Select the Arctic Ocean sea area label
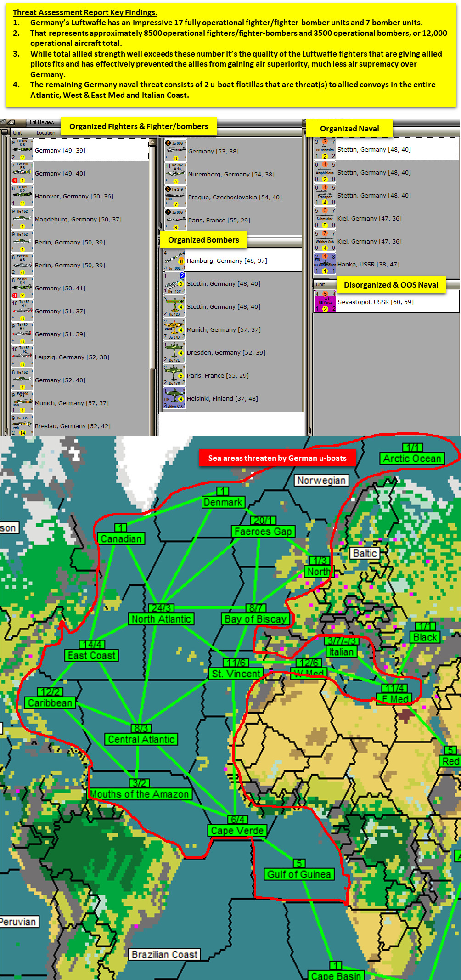The width and height of the screenshot is (461, 980). tap(412, 458)
